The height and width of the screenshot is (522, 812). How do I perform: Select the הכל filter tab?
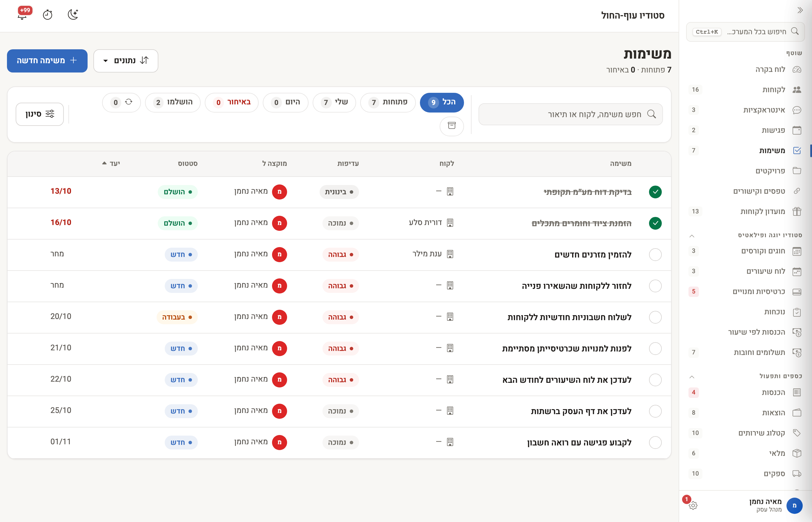pos(442,102)
